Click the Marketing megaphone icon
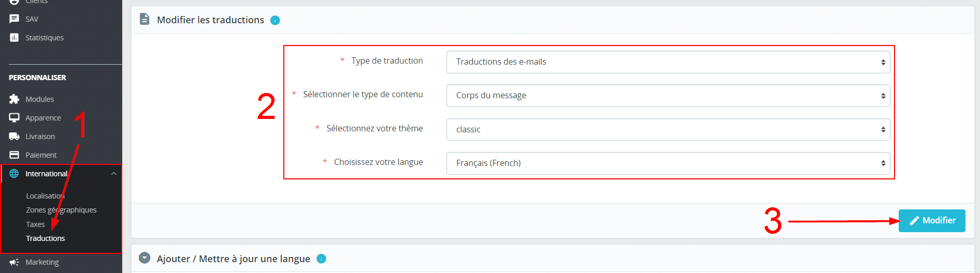Viewport: 980px width, 273px height. tap(14, 262)
